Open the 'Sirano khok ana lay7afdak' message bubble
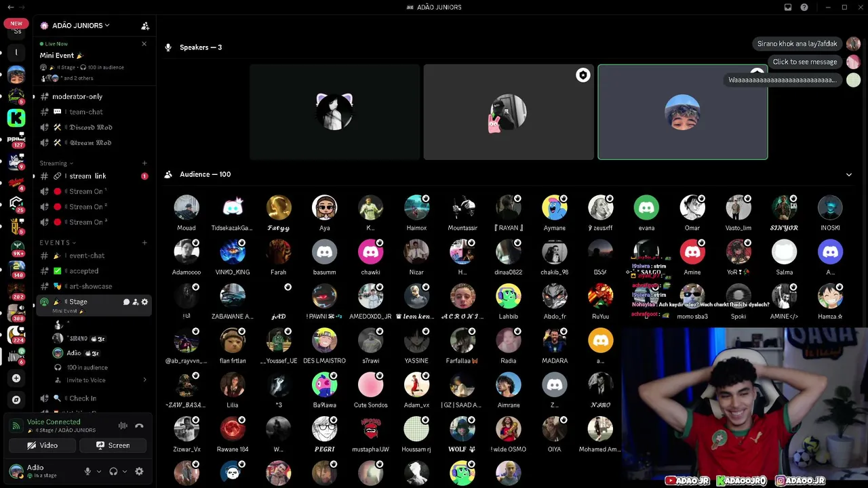This screenshot has height=488, width=868. tap(797, 43)
